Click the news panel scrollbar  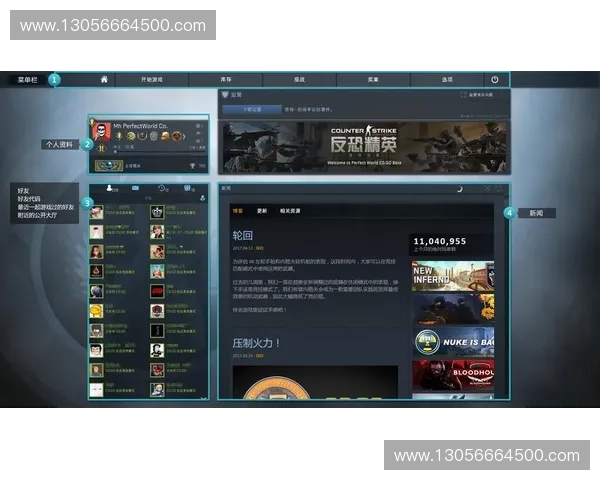506,295
